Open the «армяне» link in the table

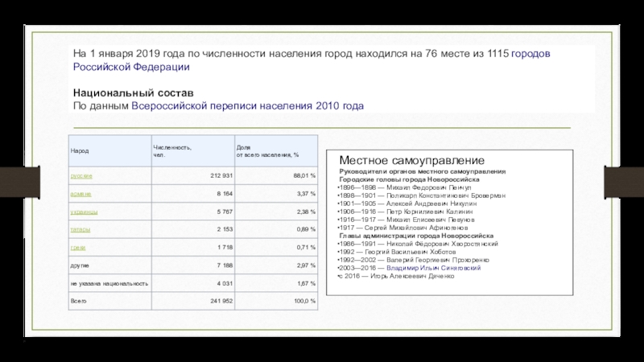tap(81, 194)
